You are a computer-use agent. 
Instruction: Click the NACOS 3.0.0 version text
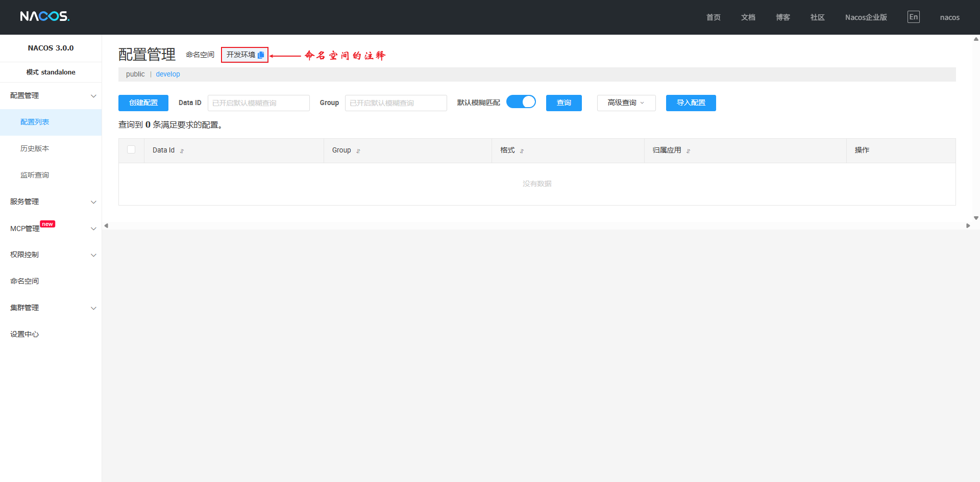[x=51, y=48]
